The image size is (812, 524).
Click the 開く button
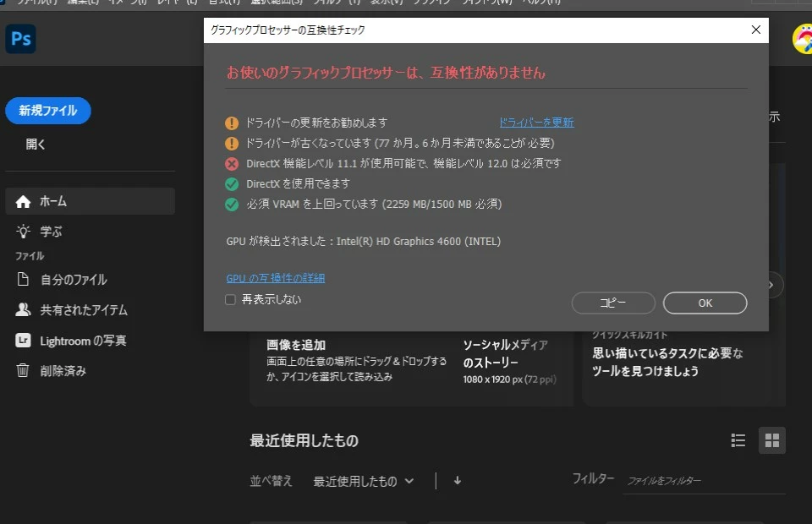click(36, 145)
